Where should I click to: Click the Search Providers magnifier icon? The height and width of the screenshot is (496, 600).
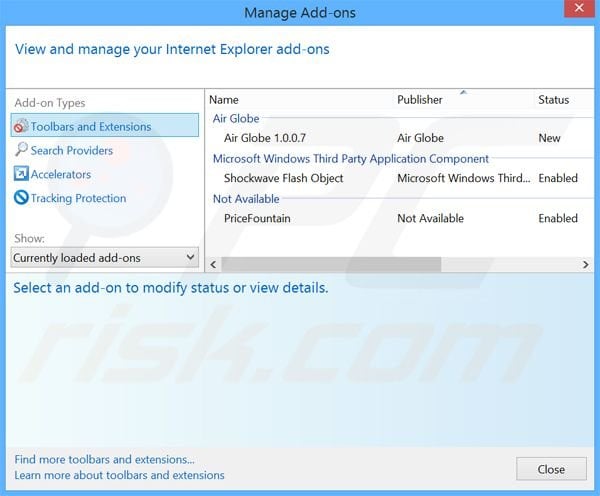(21, 149)
